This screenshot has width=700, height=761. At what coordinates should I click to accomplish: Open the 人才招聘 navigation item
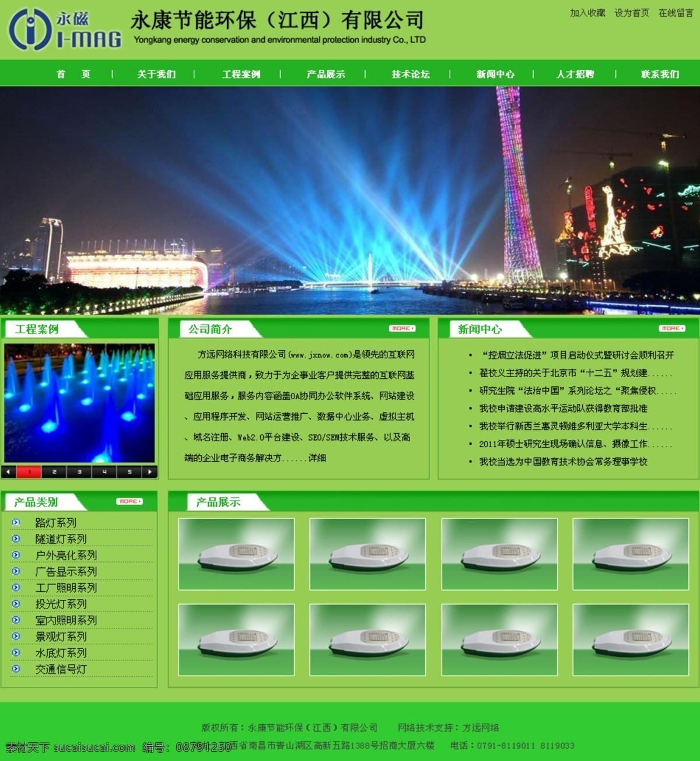[x=575, y=74]
